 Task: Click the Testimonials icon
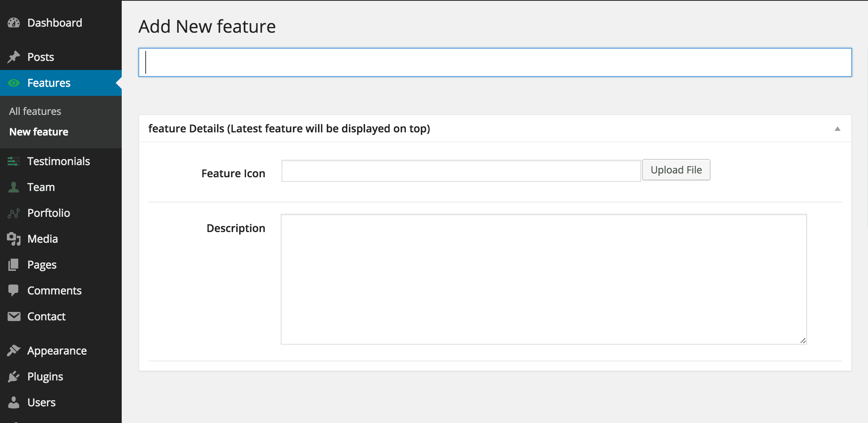click(14, 161)
